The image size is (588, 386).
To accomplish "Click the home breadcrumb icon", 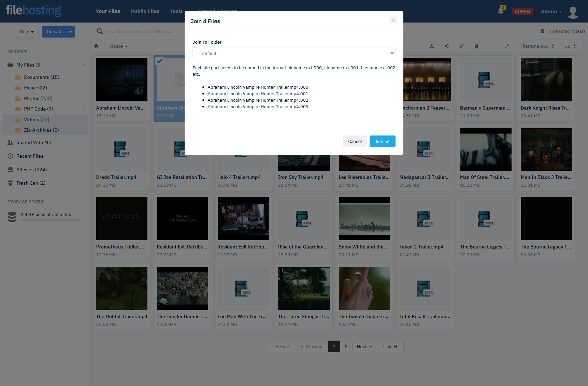I will tap(96, 46).
